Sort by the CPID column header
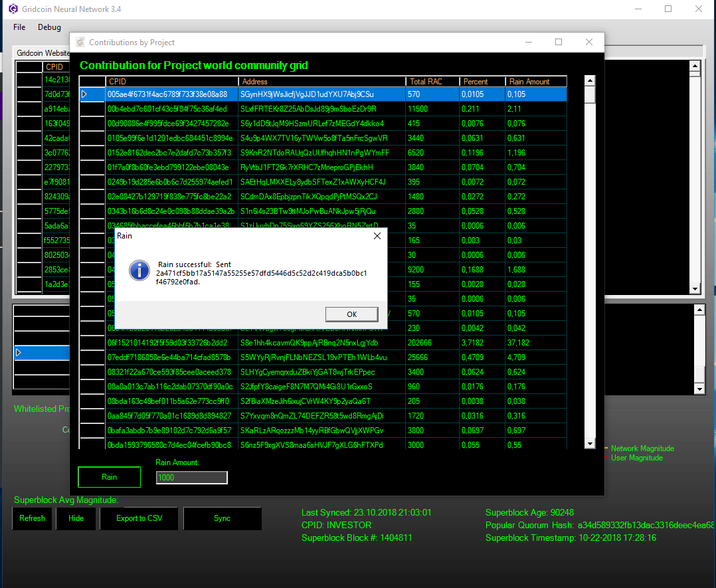The width and height of the screenshot is (716, 588). 171,81
